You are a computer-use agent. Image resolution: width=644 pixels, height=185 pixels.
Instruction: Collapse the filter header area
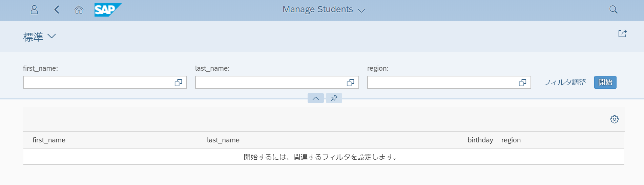click(x=316, y=98)
